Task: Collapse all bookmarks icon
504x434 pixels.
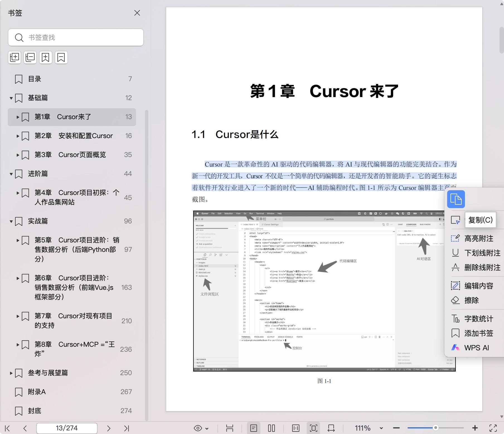Action: click(30, 57)
